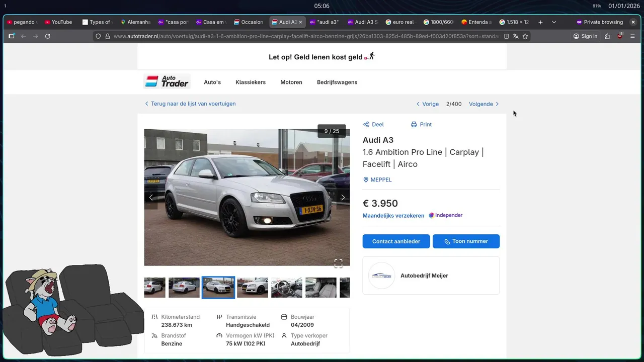Click Terug naar de lijst van voertuigen

(190, 104)
